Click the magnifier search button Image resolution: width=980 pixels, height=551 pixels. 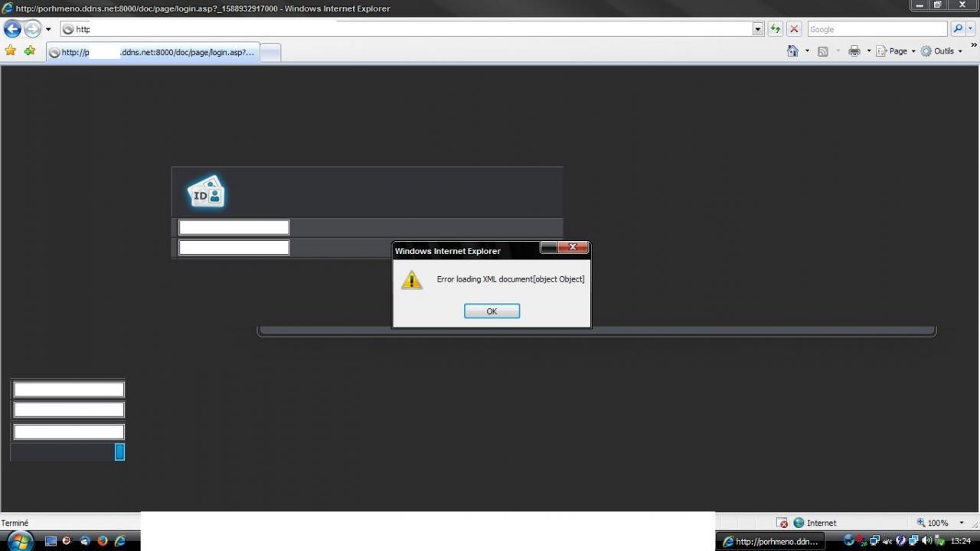click(x=957, y=29)
